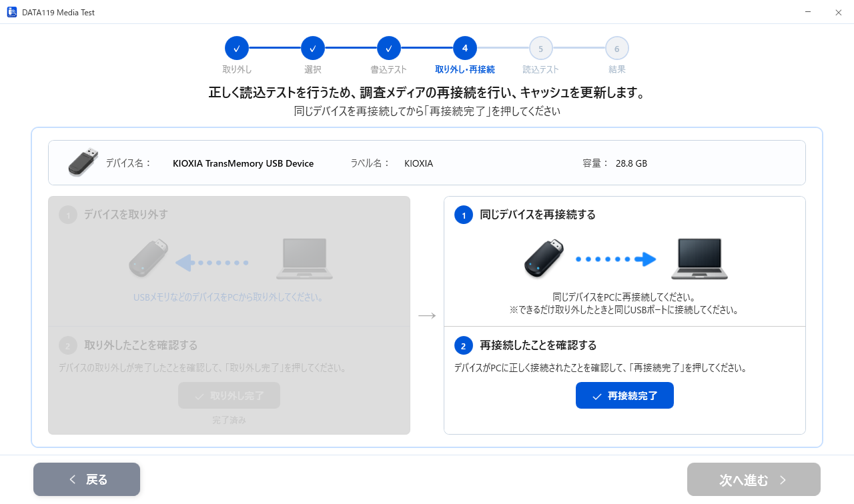Click the 選択 step label

(x=313, y=69)
